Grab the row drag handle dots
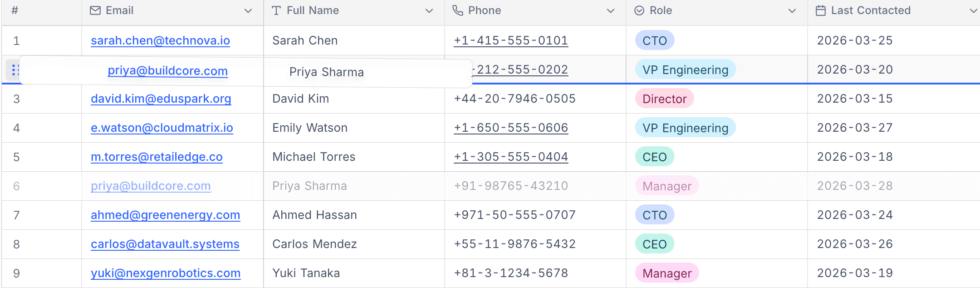 15,70
